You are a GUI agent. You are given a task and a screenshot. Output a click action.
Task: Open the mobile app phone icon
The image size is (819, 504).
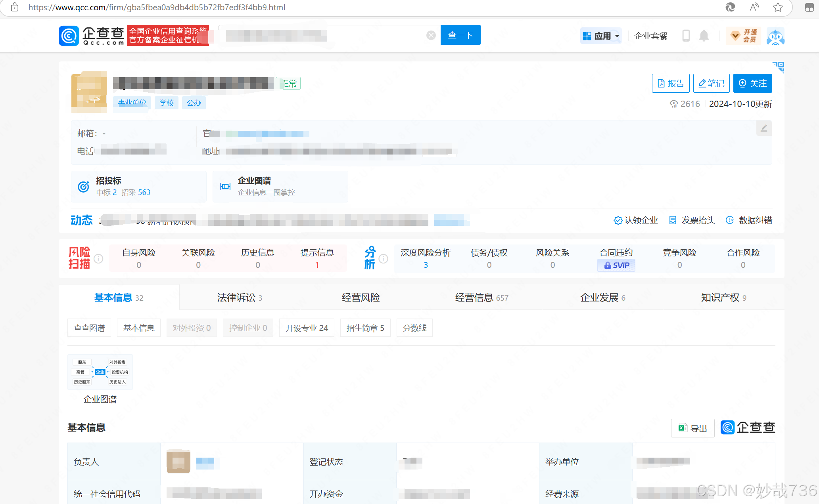(686, 36)
